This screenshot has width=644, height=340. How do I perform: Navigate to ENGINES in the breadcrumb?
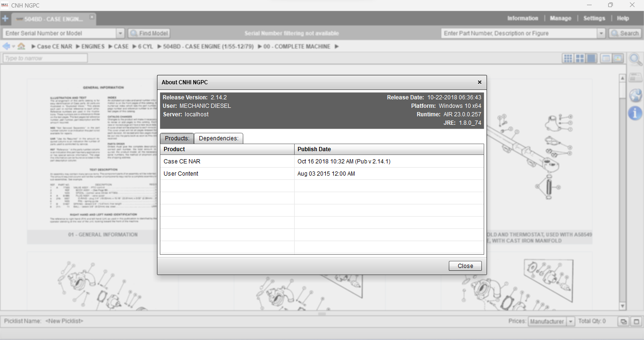[93, 47]
